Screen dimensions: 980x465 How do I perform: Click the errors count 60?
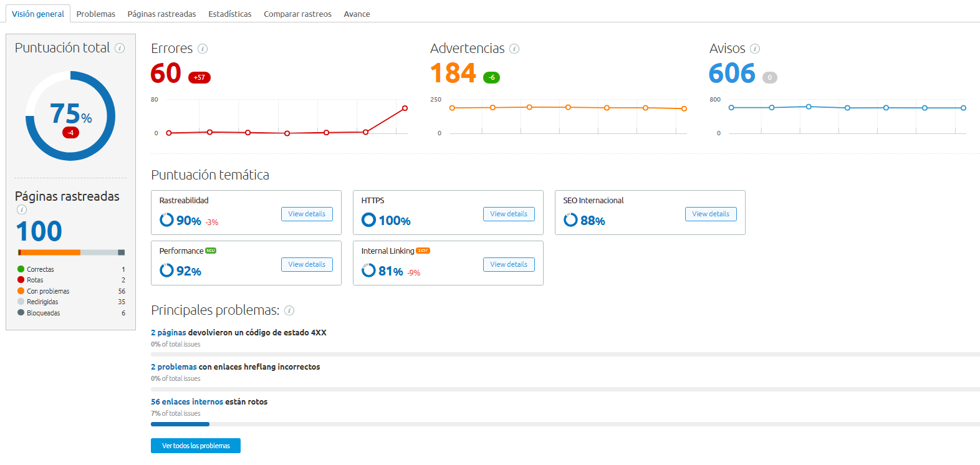coord(166,74)
